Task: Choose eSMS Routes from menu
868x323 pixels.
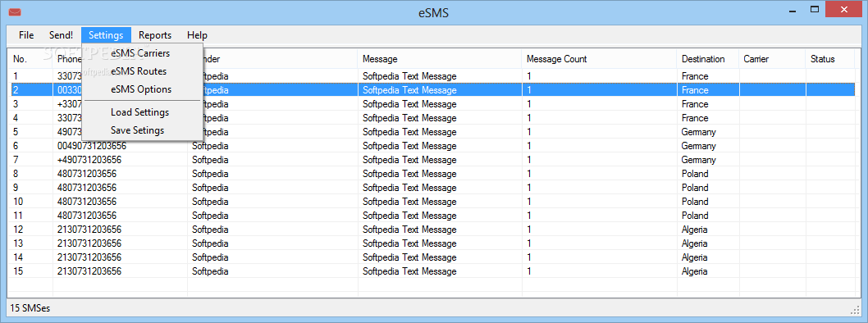Action: tap(139, 71)
